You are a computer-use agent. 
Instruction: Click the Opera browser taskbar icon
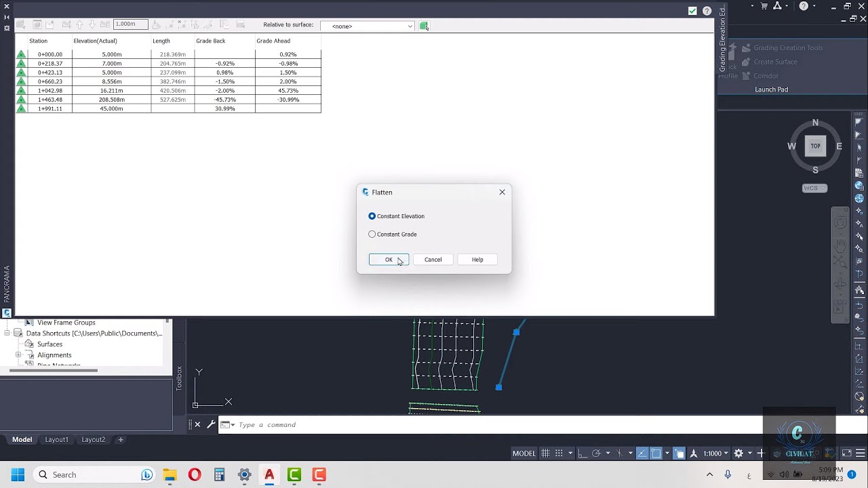tap(195, 475)
